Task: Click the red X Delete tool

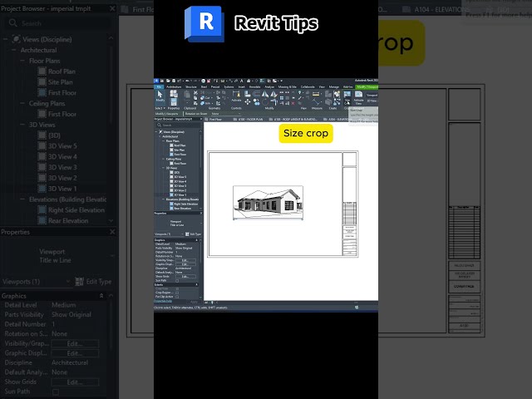Action: (x=293, y=103)
